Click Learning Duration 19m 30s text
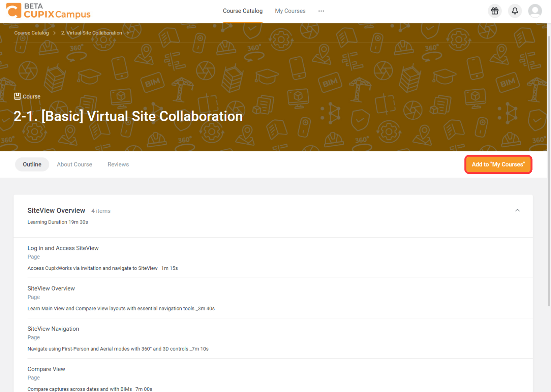The height and width of the screenshot is (392, 551). 58,222
